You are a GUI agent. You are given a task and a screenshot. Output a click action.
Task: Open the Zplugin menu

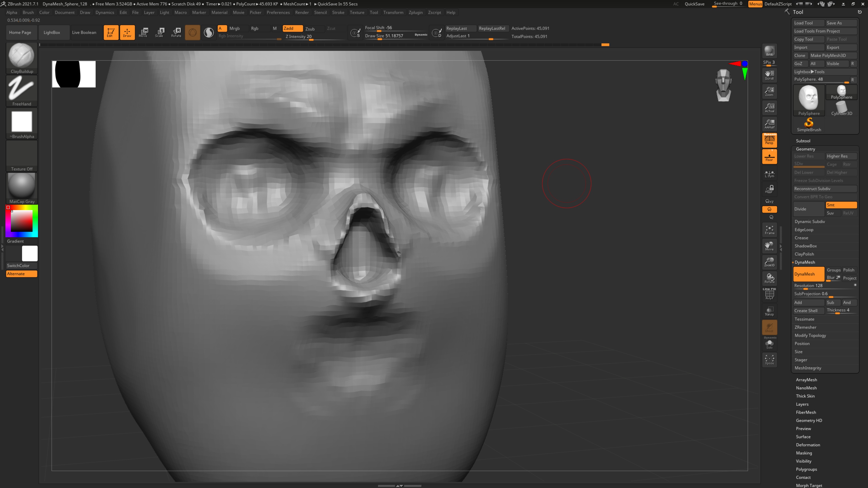415,12
